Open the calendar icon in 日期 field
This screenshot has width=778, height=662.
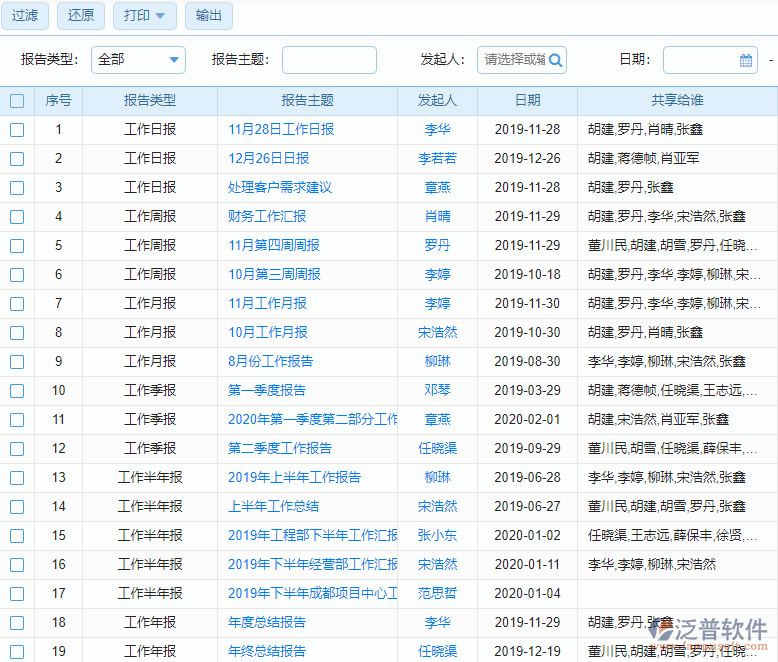click(x=746, y=60)
